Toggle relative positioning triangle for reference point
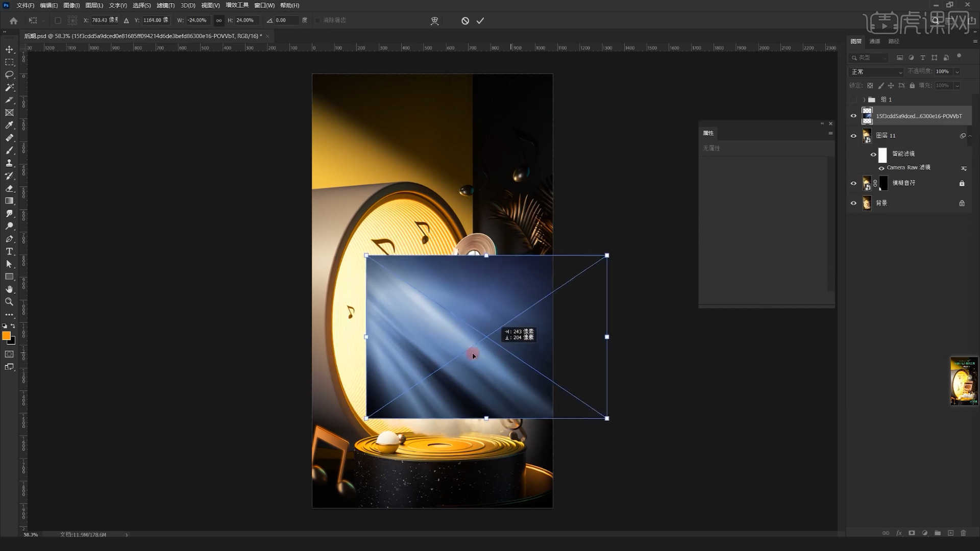 [127, 20]
